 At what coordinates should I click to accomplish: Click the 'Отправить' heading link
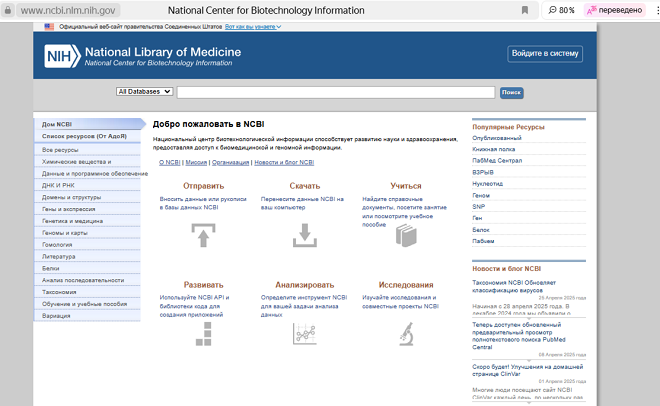(x=203, y=186)
